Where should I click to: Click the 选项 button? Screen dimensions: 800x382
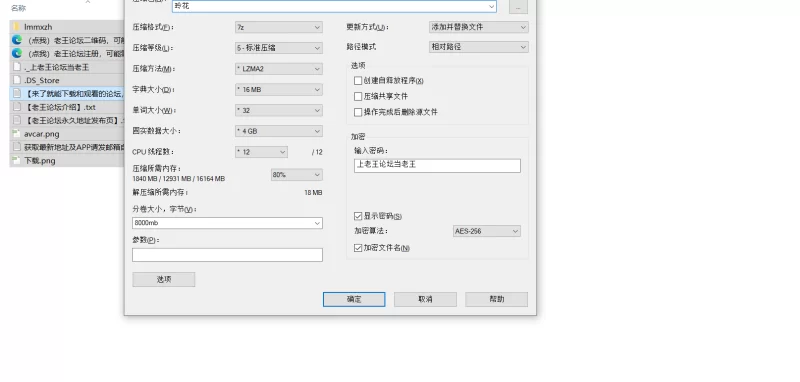164,279
